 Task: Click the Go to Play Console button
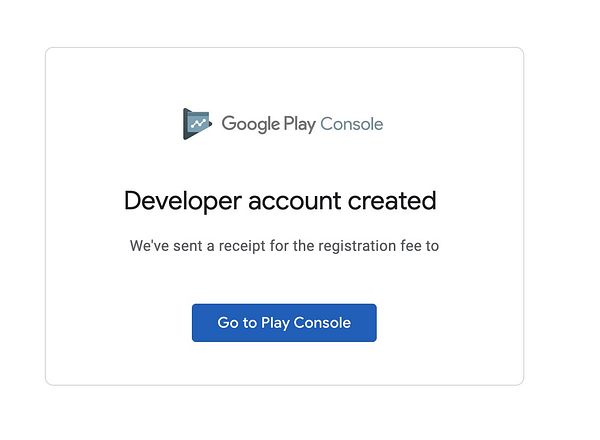(284, 323)
